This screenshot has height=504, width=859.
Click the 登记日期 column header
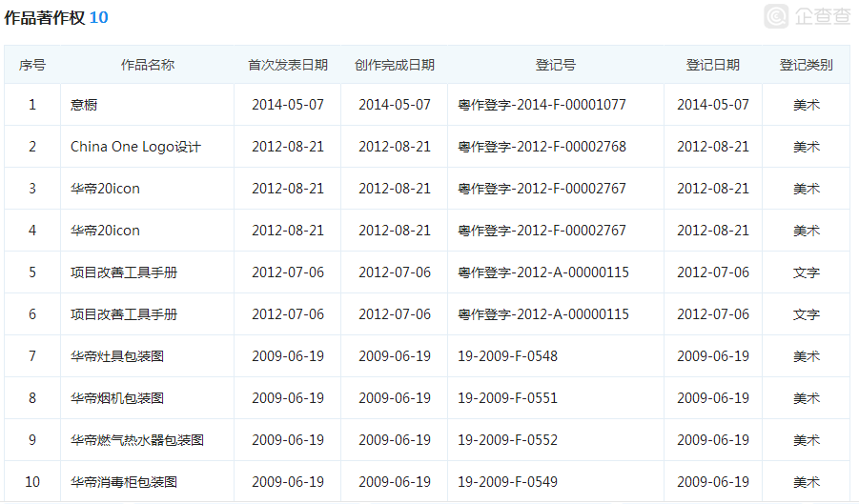(x=713, y=65)
